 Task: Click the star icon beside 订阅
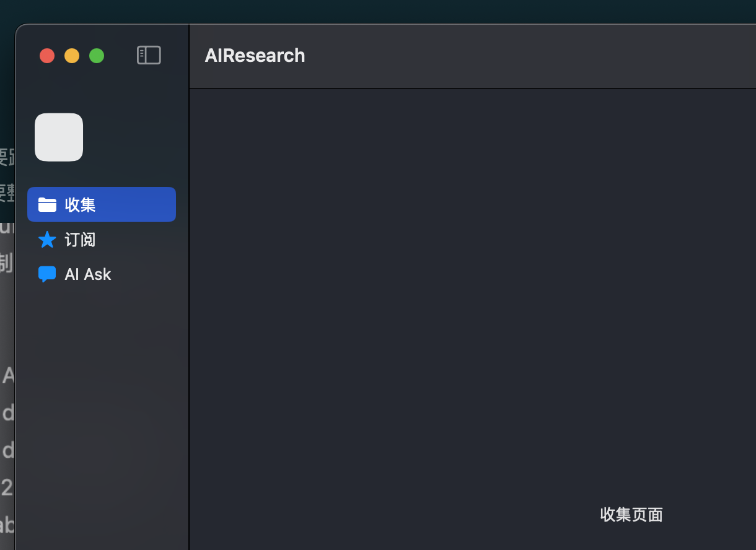[47, 240]
